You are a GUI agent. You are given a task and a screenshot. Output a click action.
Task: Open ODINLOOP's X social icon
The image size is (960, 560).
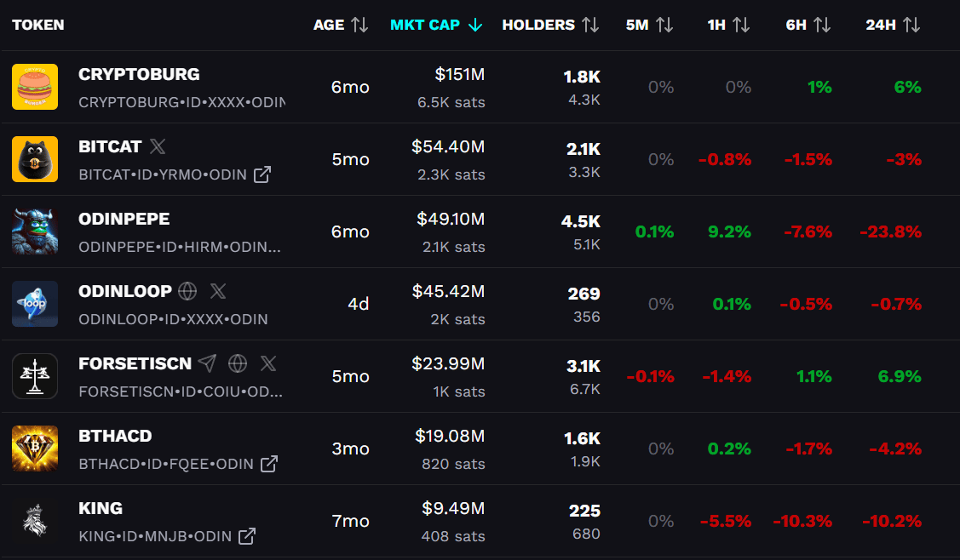click(218, 291)
